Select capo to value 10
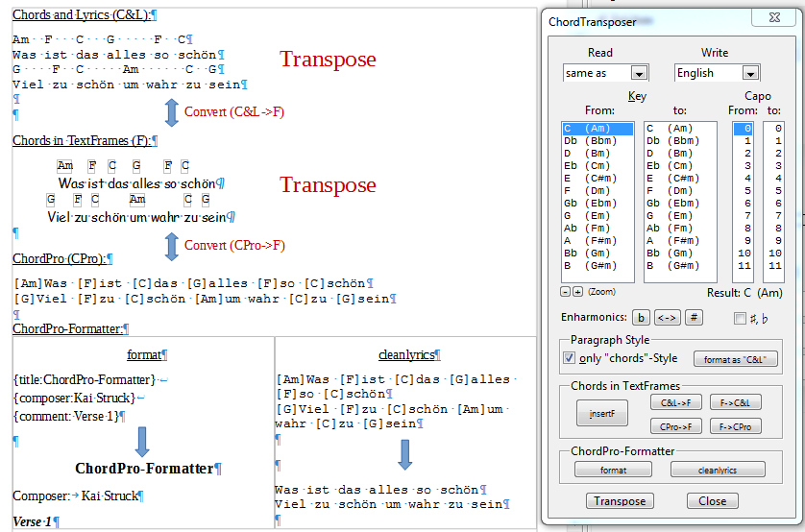 [x=773, y=254]
